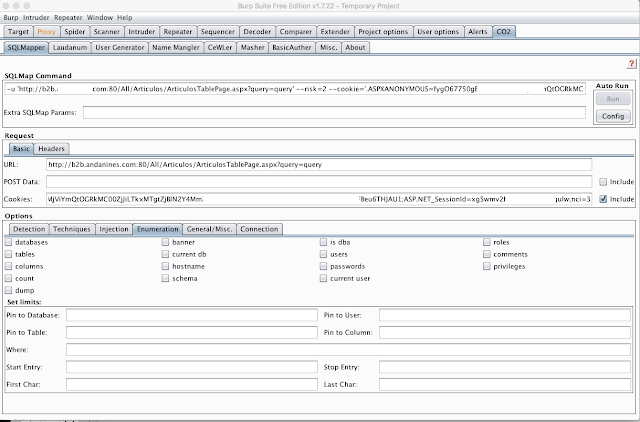
Task: Click the Pin to Database field
Action: point(192,315)
